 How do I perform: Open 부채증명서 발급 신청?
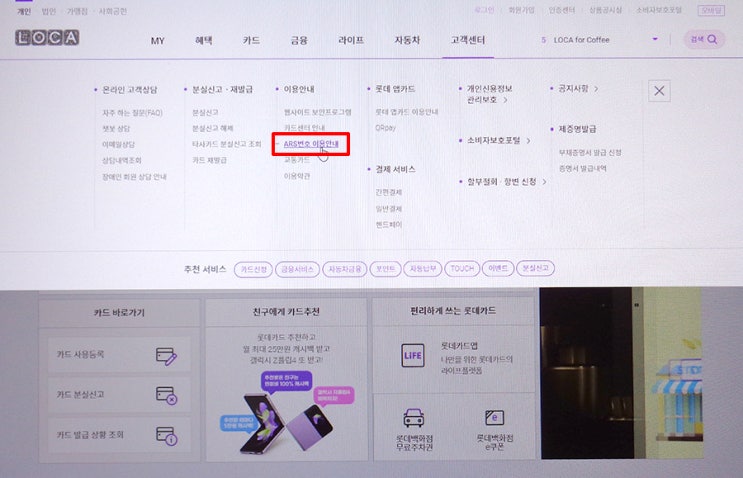coord(590,153)
